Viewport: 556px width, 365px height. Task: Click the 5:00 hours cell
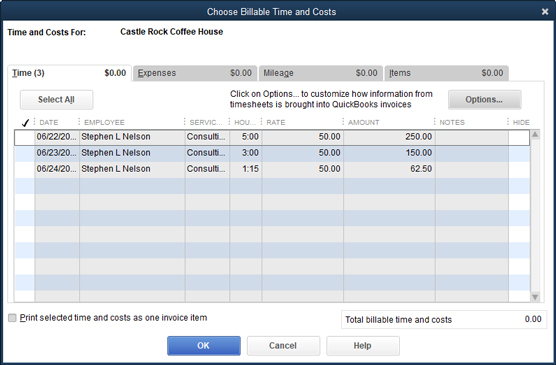[x=246, y=137]
